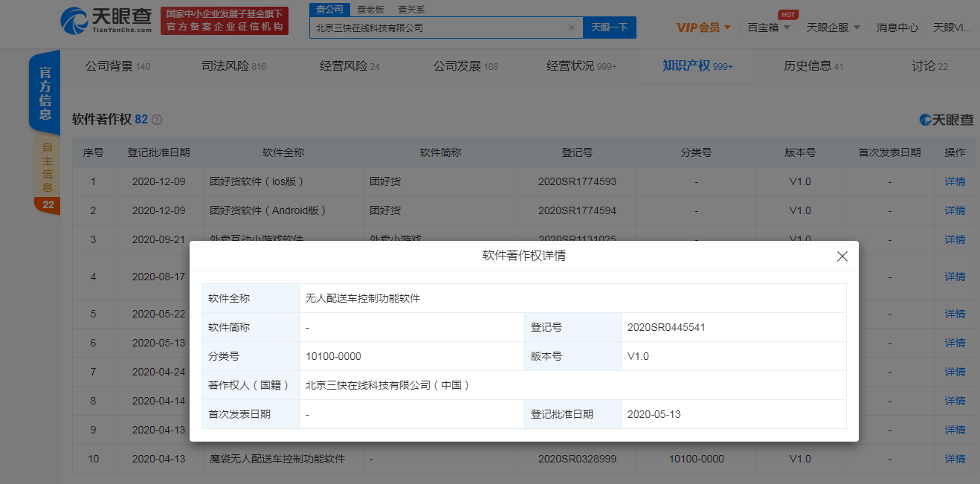Screen dimensions: 980x484
Task: Open the 经营风险 section tab
Action: pos(349,66)
